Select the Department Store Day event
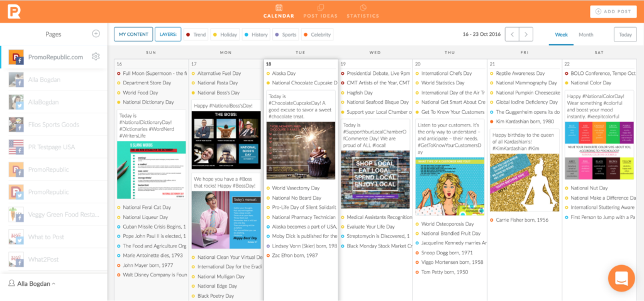644x301 pixels. (144, 82)
